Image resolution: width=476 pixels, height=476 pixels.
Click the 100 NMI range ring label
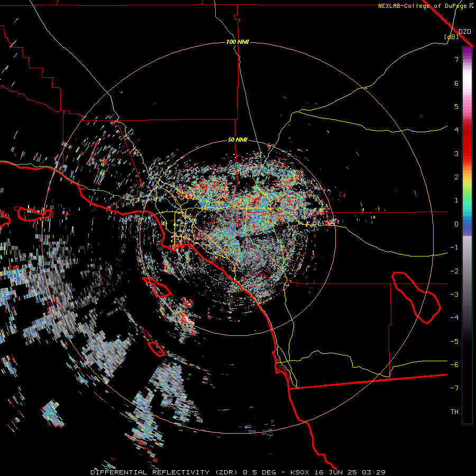coord(237,42)
